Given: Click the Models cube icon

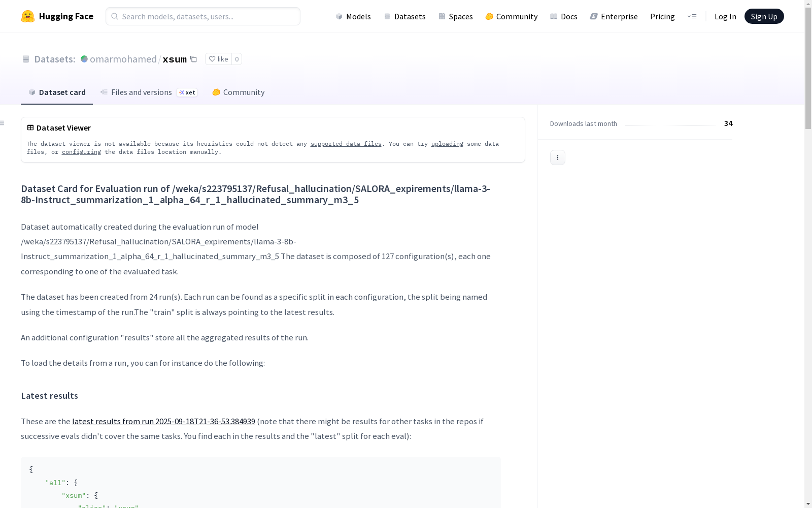Looking at the screenshot, I should 339,16.
